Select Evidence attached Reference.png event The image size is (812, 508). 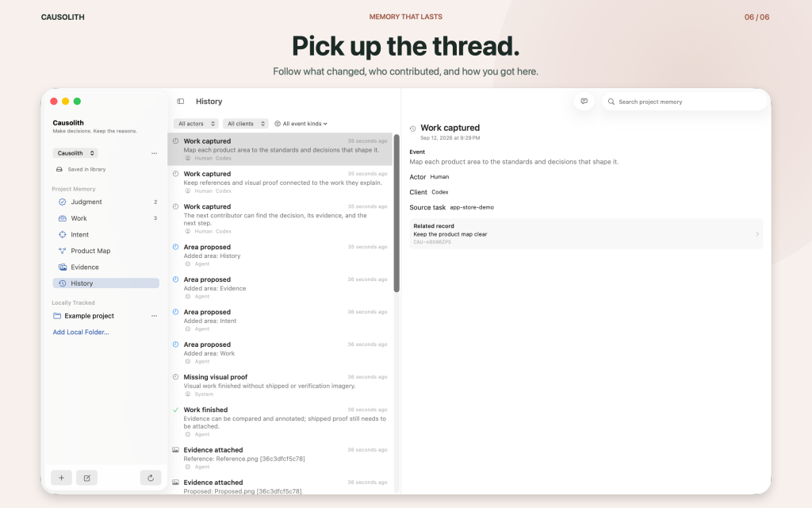[x=280, y=458]
